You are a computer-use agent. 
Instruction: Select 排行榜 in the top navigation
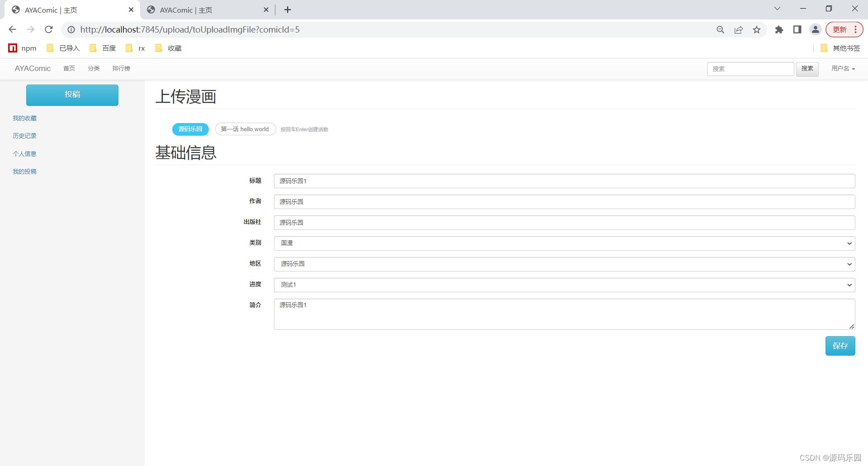click(x=121, y=68)
